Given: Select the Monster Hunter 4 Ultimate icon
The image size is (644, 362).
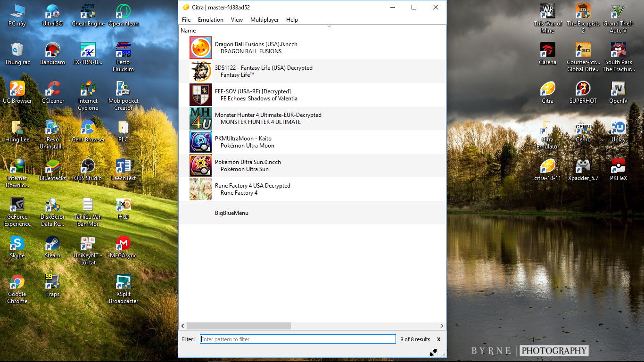Looking at the screenshot, I should [201, 118].
